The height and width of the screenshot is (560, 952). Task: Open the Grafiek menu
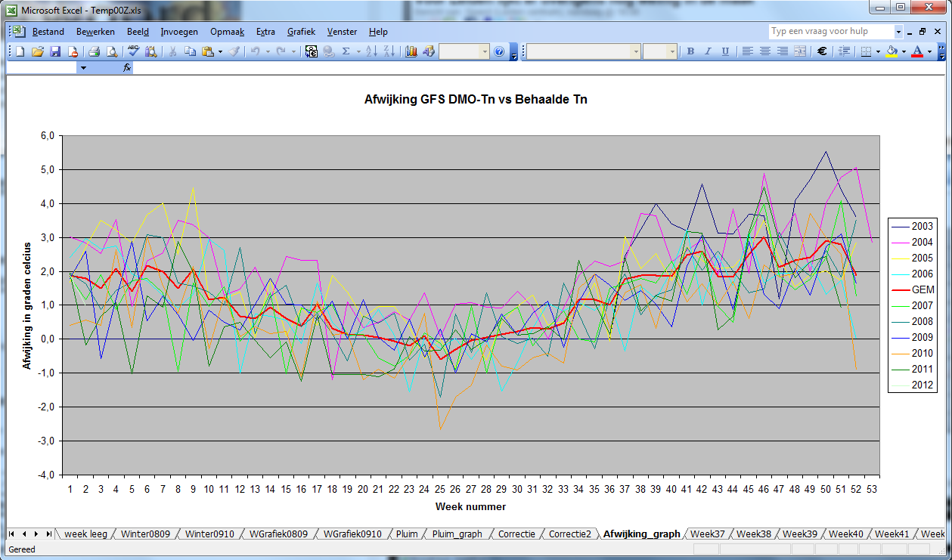301,32
